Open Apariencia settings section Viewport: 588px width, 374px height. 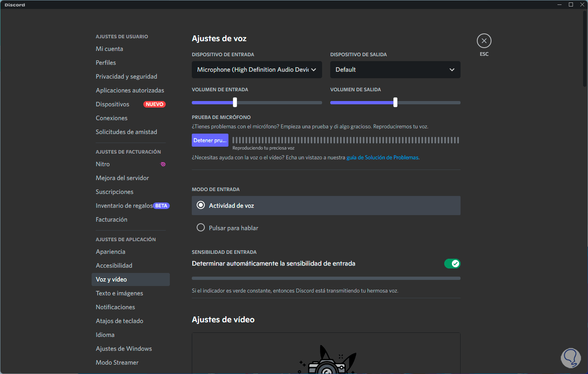click(110, 252)
